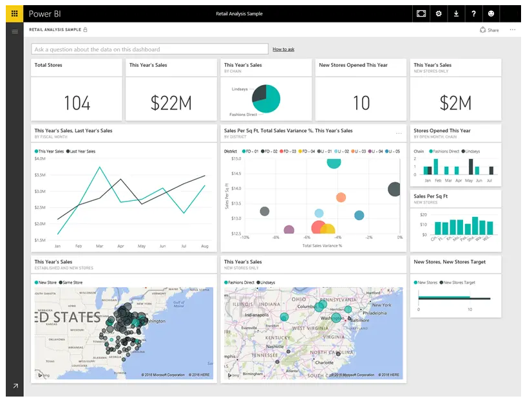
Task: Click Bing logo on Established and New Stores map
Action: 43,375
